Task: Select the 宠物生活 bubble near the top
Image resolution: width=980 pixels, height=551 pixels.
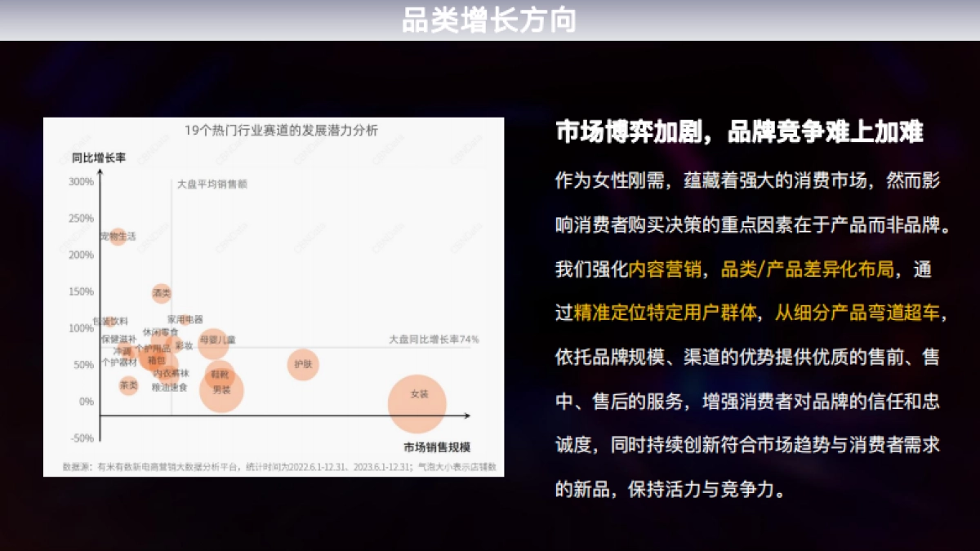Action: pyautogui.click(x=119, y=237)
